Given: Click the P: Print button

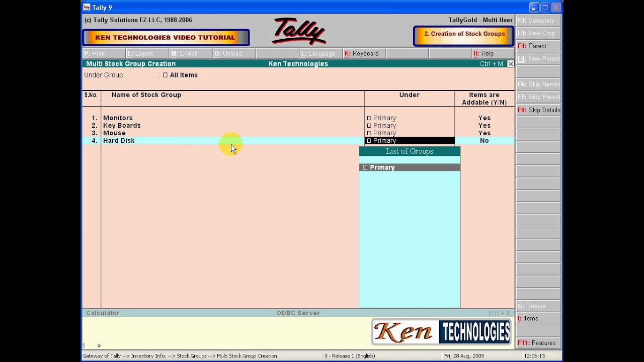Looking at the screenshot, I should pyautogui.click(x=104, y=53).
